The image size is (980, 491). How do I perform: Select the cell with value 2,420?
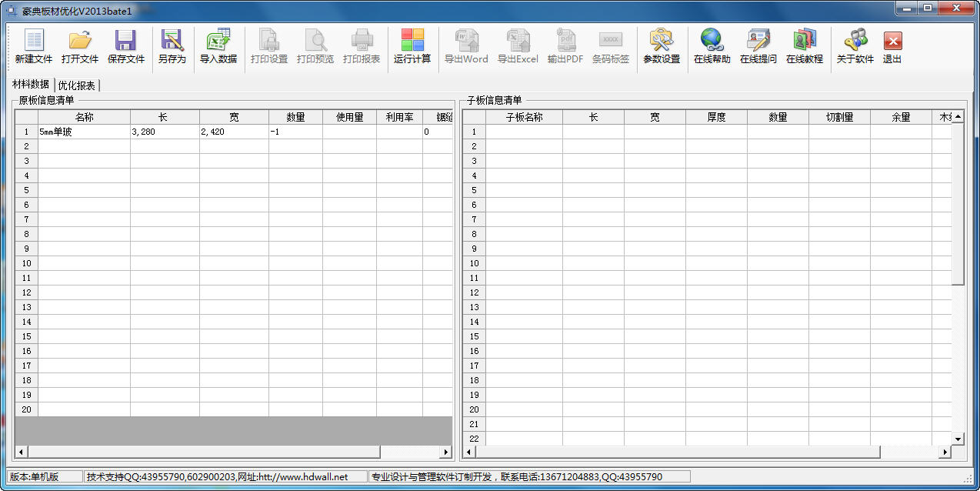[x=234, y=132]
